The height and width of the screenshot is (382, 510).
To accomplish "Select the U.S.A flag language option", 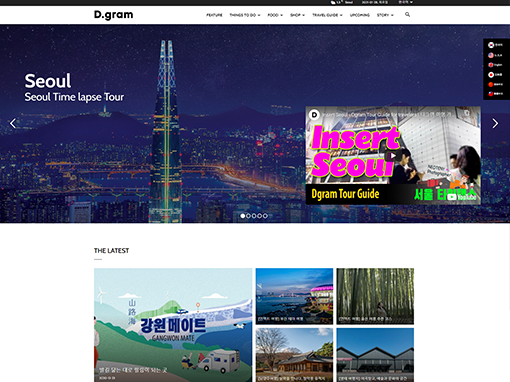I will pos(495,55).
